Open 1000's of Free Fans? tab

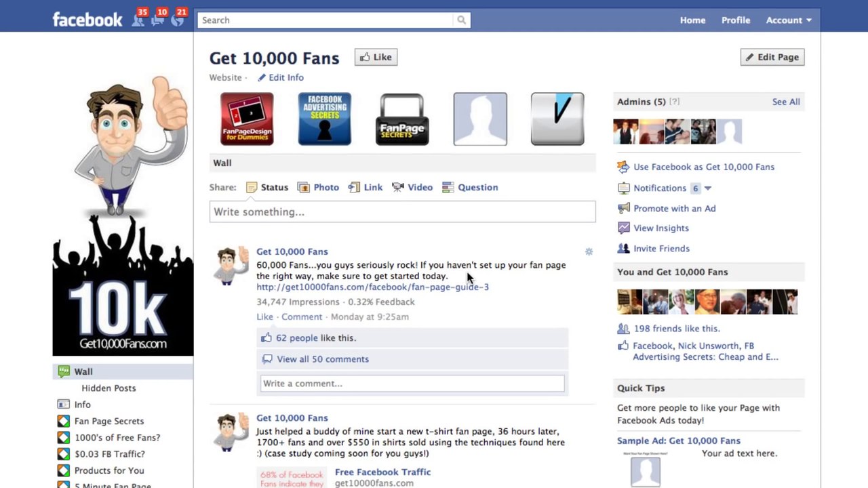pyautogui.click(x=117, y=438)
